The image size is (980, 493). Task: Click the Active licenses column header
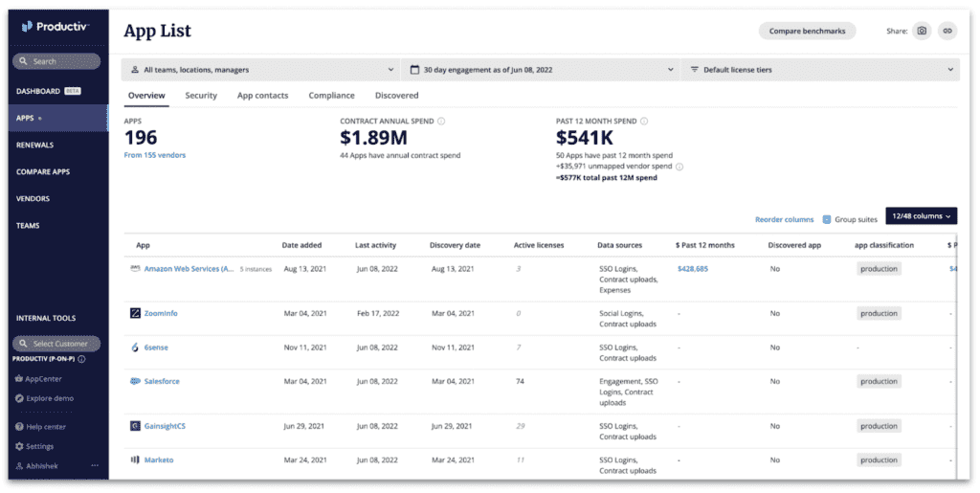pyautogui.click(x=539, y=245)
